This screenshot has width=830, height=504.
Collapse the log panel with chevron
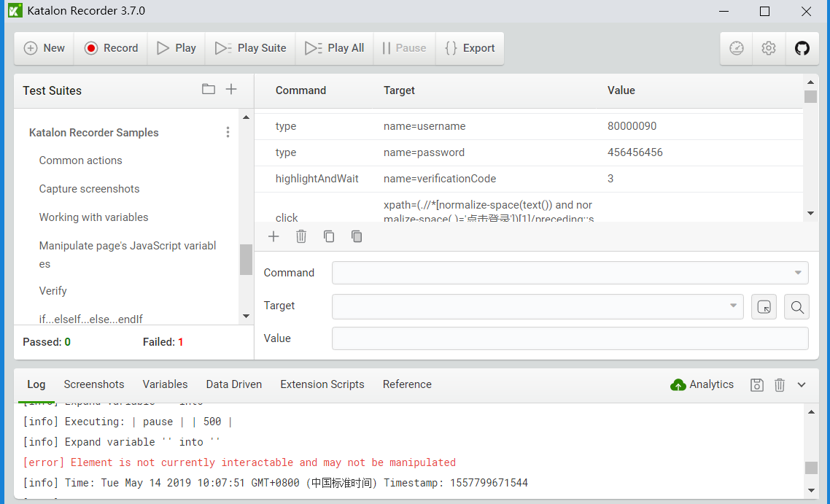tap(802, 385)
